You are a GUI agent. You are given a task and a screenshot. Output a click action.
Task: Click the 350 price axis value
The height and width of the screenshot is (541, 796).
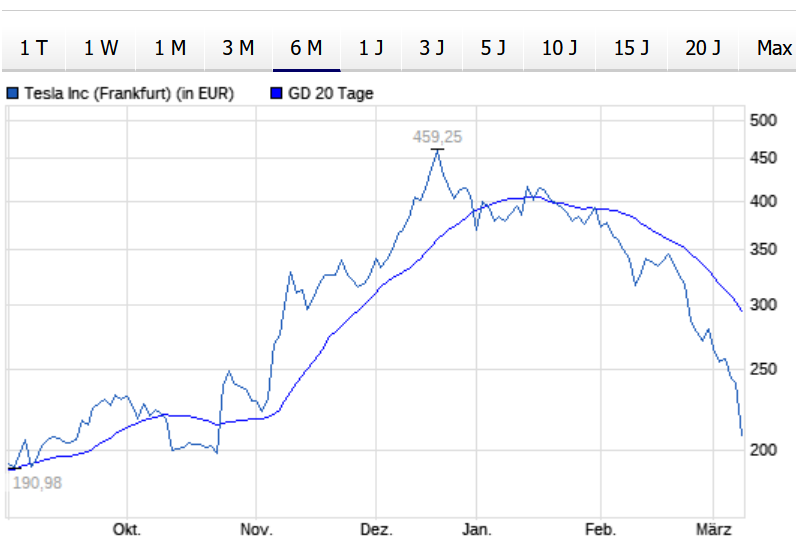click(764, 249)
